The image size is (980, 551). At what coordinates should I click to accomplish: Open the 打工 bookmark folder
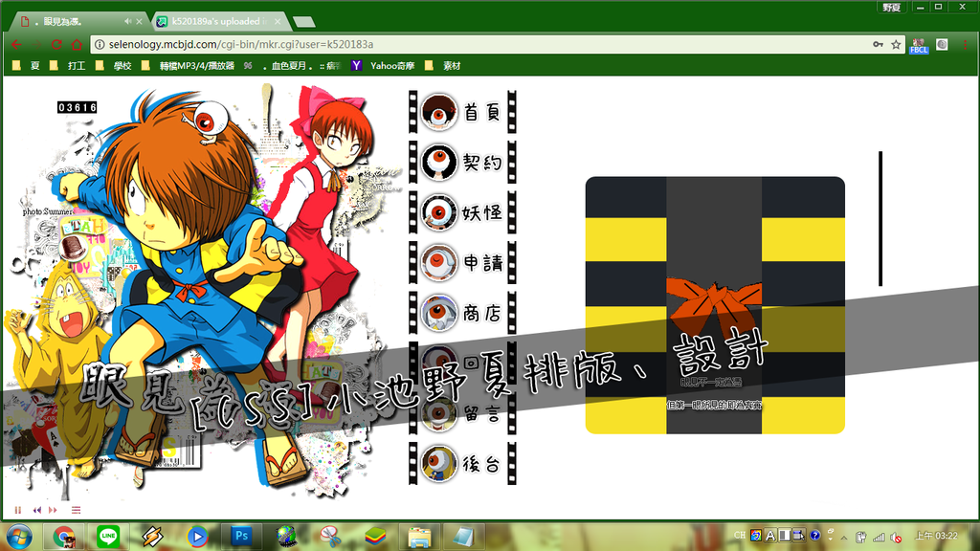tap(67, 66)
